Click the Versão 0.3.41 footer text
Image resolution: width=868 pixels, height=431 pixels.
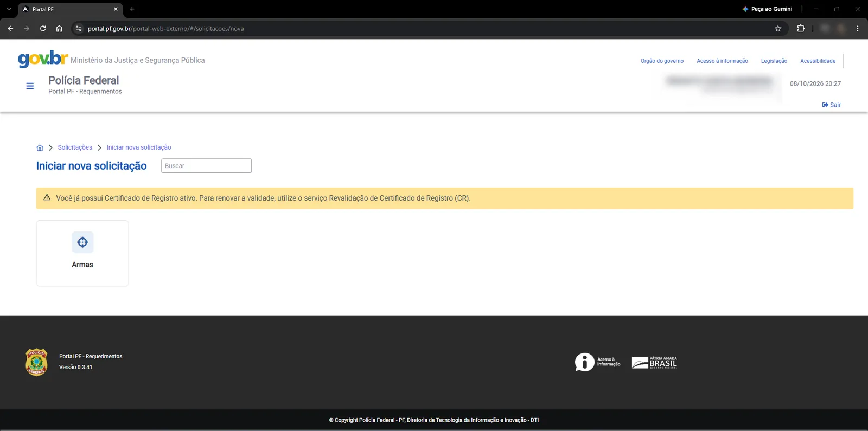click(75, 367)
